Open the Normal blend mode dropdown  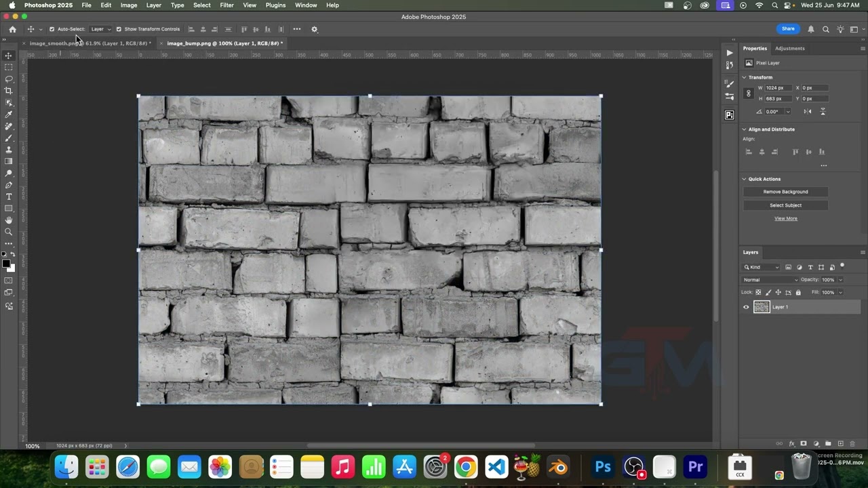coord(770,280)
